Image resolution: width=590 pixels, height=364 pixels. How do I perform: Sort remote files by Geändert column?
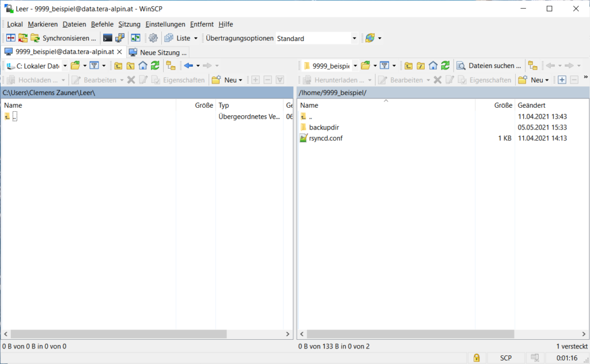pos(551,105)
